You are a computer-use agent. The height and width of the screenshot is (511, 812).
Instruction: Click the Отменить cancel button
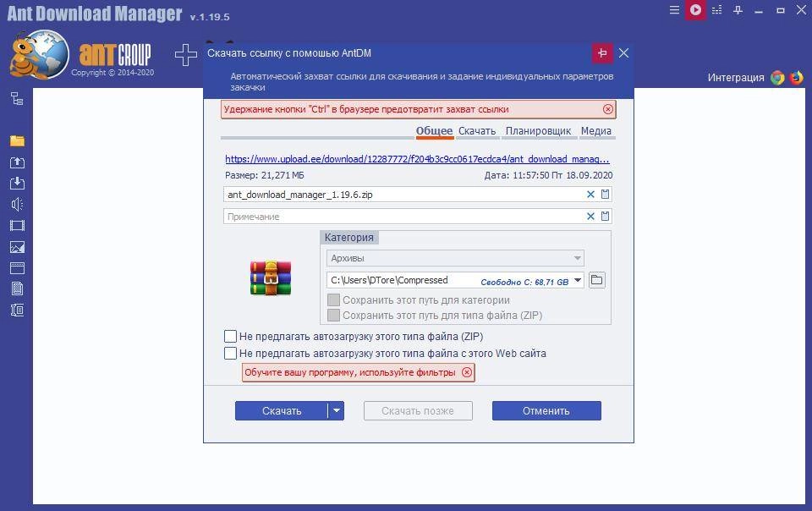click(546, 410)
